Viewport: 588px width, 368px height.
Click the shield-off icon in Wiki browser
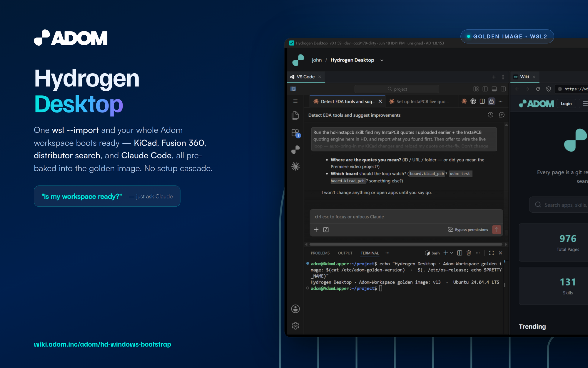548,89
